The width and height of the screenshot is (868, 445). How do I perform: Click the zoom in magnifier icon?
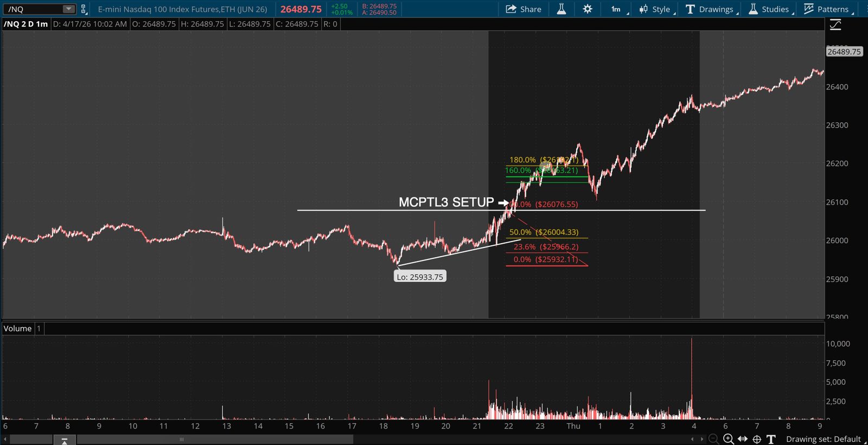point(729,439)
